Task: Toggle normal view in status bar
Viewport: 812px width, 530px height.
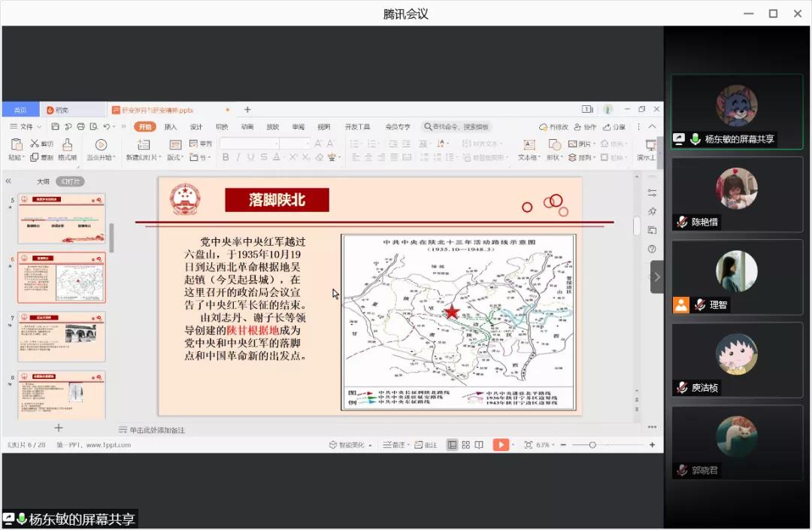Action: pos(453,445)
